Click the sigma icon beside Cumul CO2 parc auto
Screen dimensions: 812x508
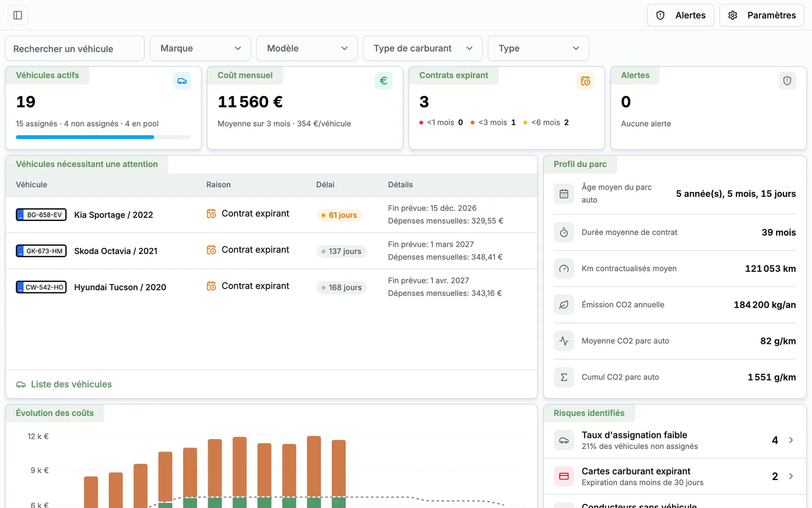[564, 377]
